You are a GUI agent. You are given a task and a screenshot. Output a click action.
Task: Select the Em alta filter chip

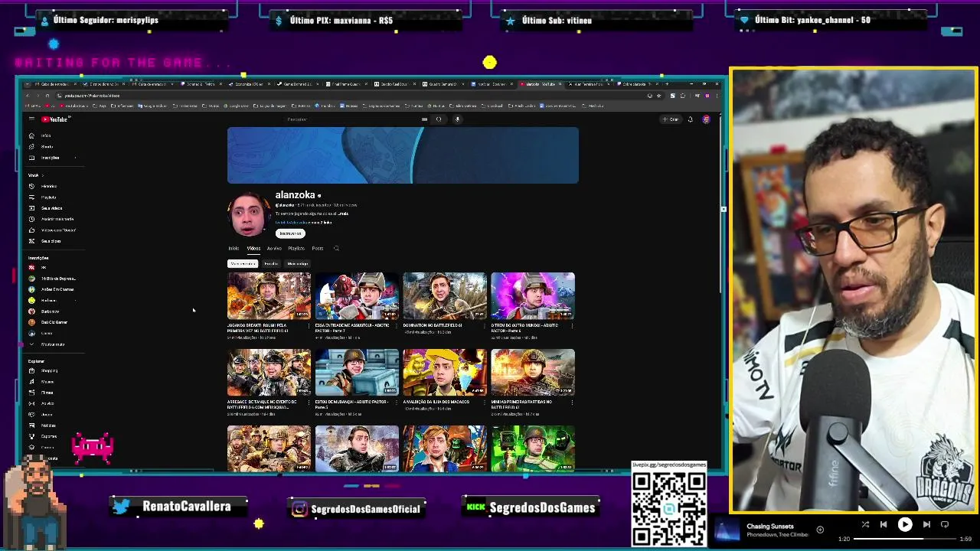point(271,263)
